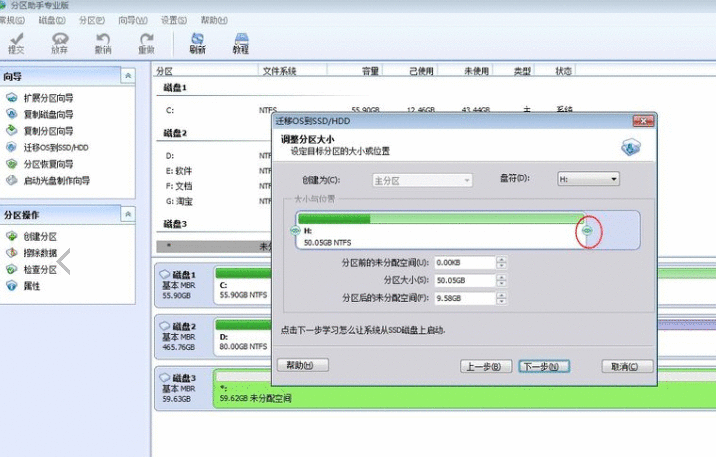The height and width of the screenshot is (457, 716).
Task: Open the 教程 (tutorial) toolbar icon
Action: 241,43
